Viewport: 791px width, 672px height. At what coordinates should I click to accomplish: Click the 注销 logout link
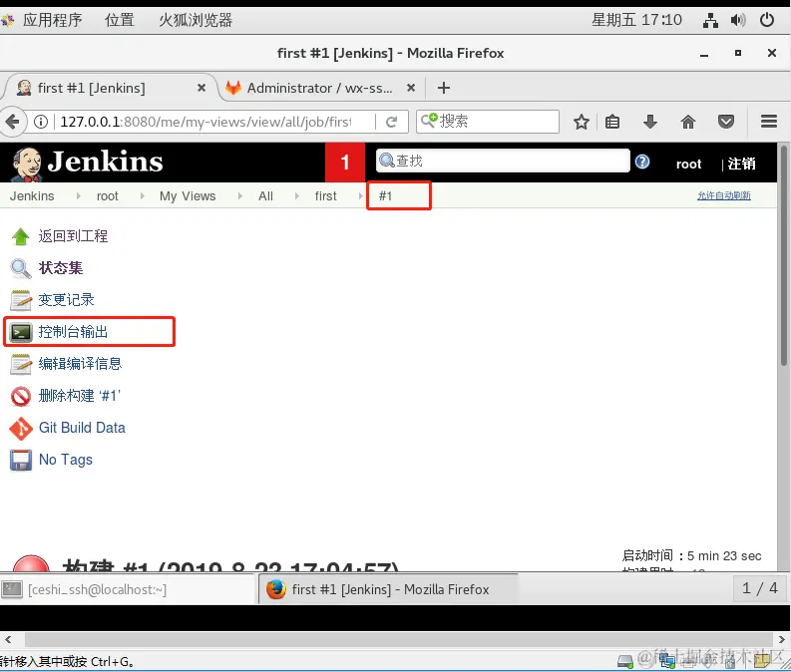point(741,164)
